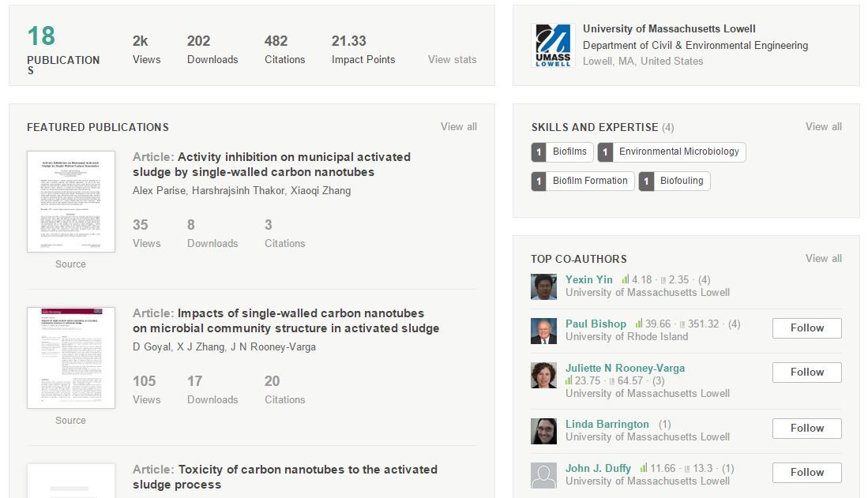Screen dimensions: 868x498
Task: Click John J. Duffy's placeholder avatar
Action: [543, 475]
